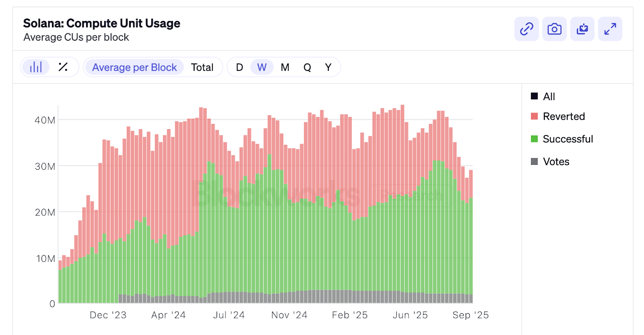This screenshot has height=335, width=644.
Task: Take a chart screenshot with camera icon
Action: coord(554,29)
